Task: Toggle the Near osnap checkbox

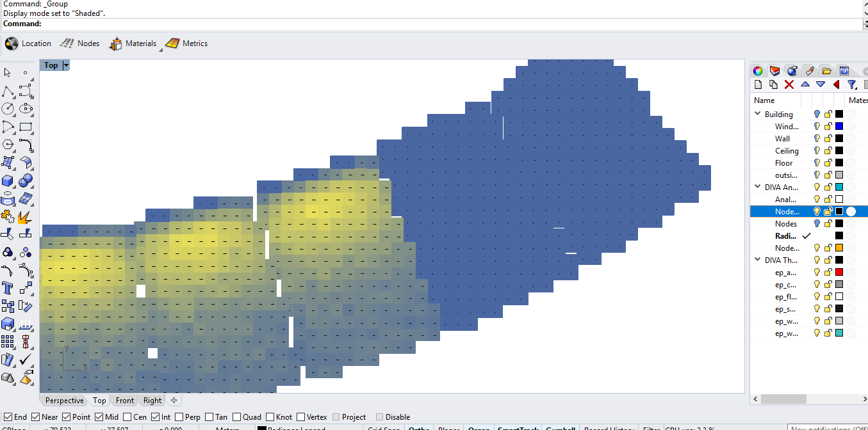Action: (x=35, y=417)
